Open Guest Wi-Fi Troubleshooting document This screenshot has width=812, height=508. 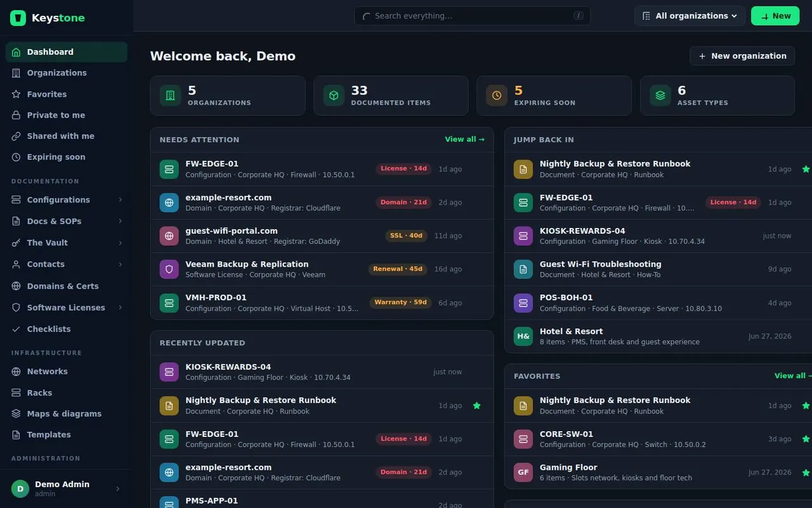tap(658, 269)
